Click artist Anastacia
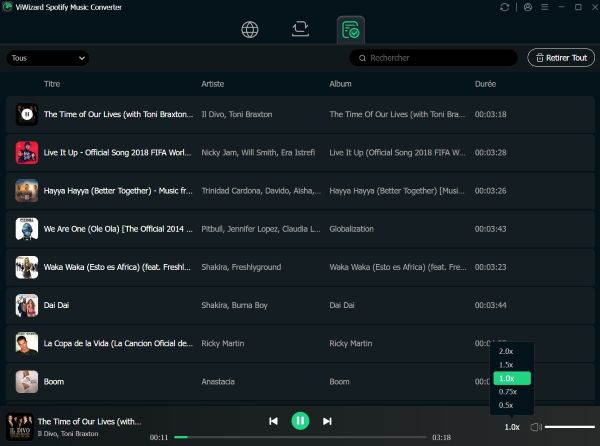 coord(218,382)
